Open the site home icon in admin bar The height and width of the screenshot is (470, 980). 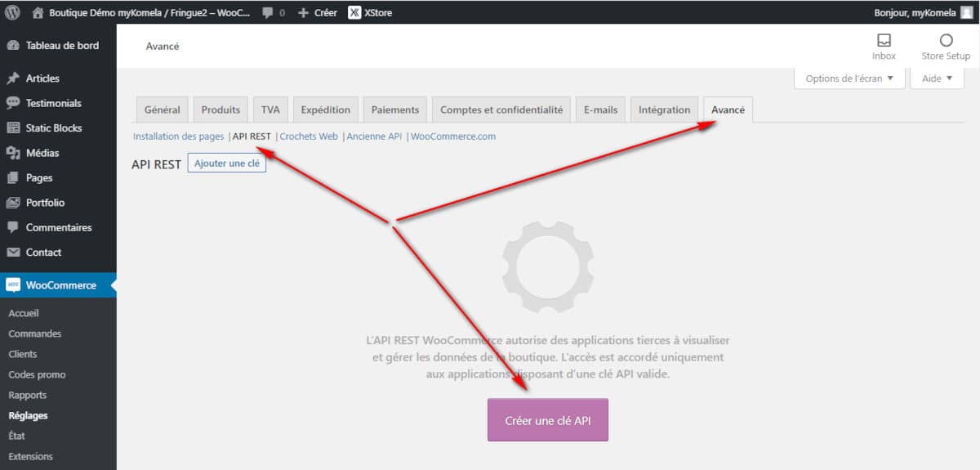point(38,12)
